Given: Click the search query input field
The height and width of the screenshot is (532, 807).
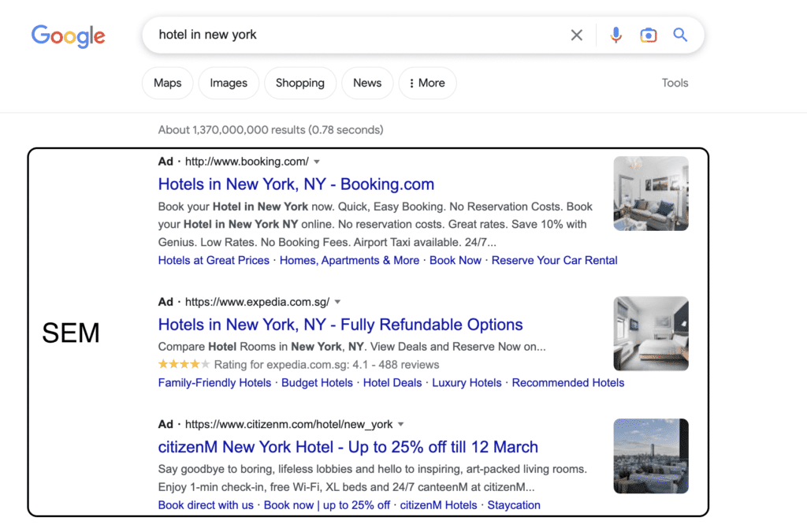Looking at the screenshot, I should (x=355, y=35).
